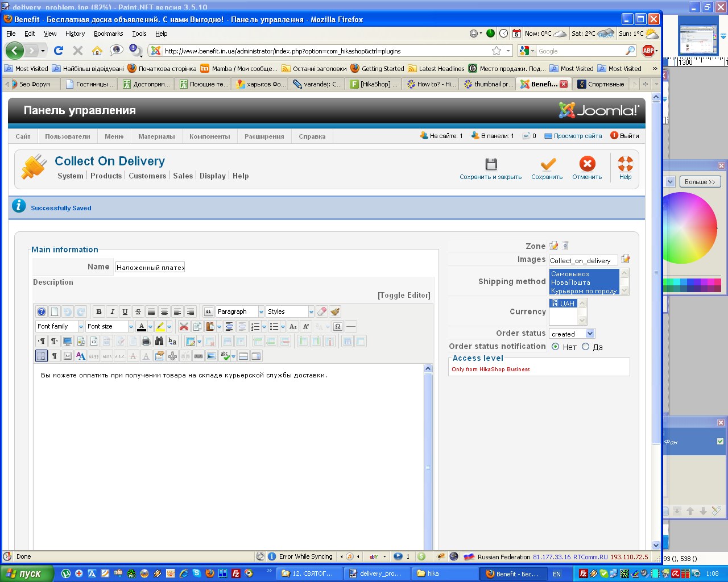Toggle Bold formatting in editor

click(x=98, y=311)
